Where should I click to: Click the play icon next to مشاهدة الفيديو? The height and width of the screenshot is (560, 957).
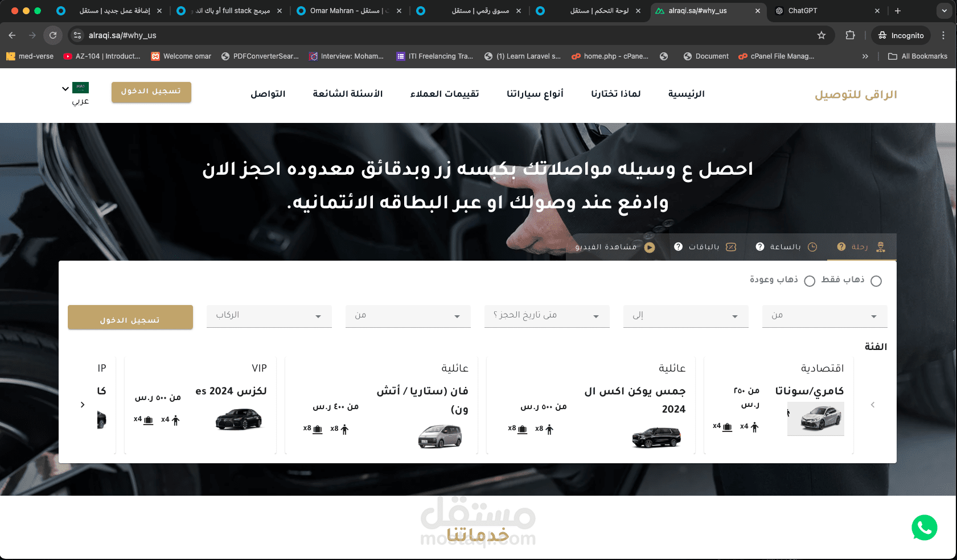point(649,246)
